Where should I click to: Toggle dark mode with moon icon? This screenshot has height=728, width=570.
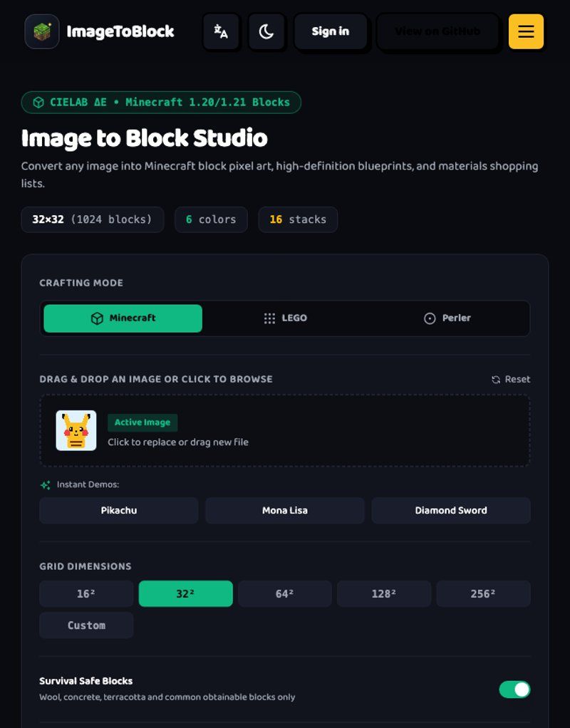(266, 31)
